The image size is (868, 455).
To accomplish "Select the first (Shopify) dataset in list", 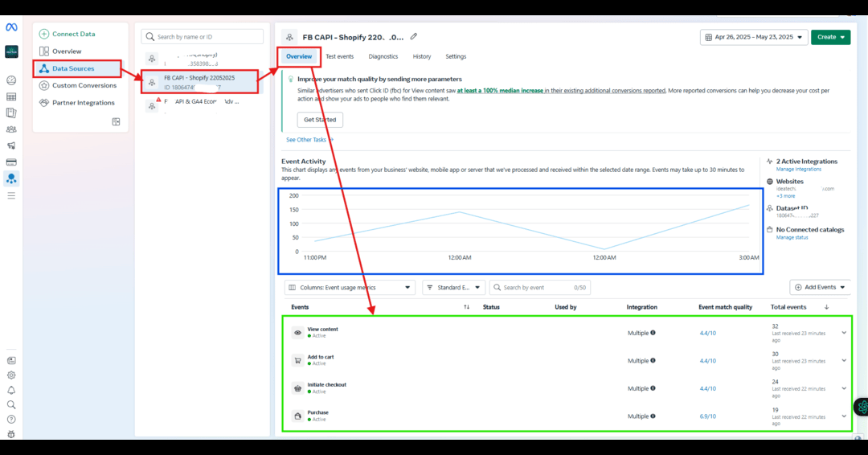I will coord(199,59).
